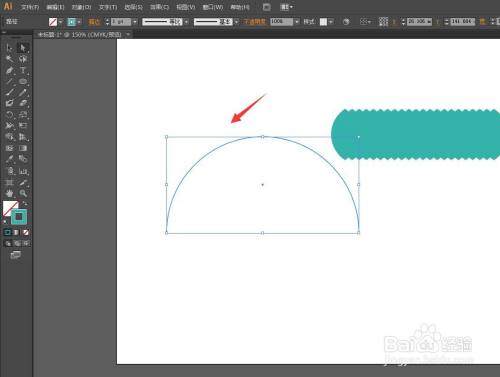
Task: Open the 编辑(E) menu
Action: pos(55,7)
